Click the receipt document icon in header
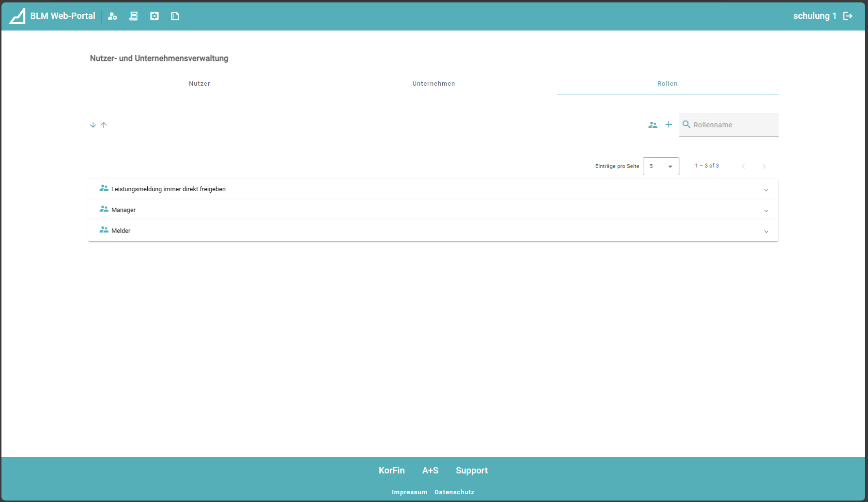The image size is (868, 502). tap(134, 16)
